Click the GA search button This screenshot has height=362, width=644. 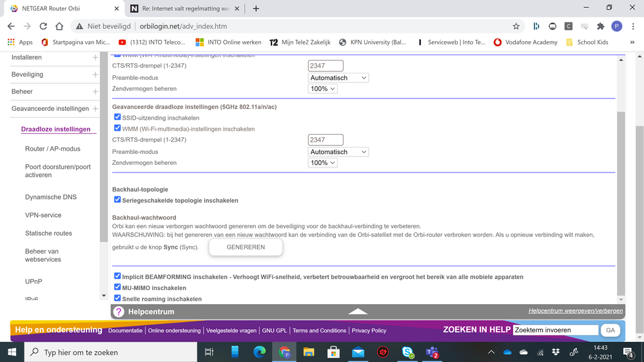point(610,330)
